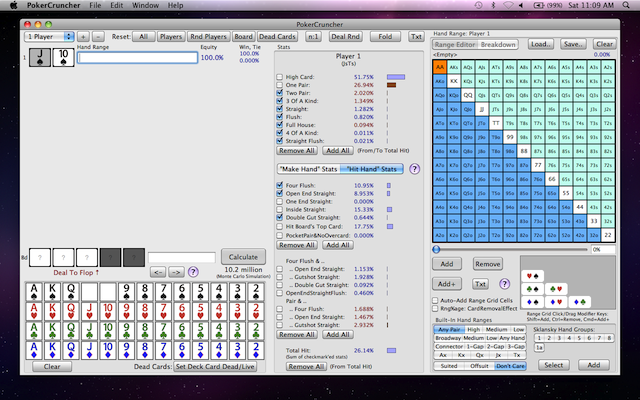
Task: Pick the Ace of spades deck card
Action: point(34,292)
